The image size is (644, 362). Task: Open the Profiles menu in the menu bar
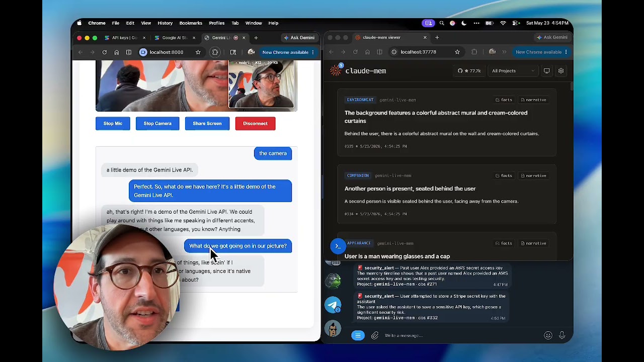(x=217, y=23)
